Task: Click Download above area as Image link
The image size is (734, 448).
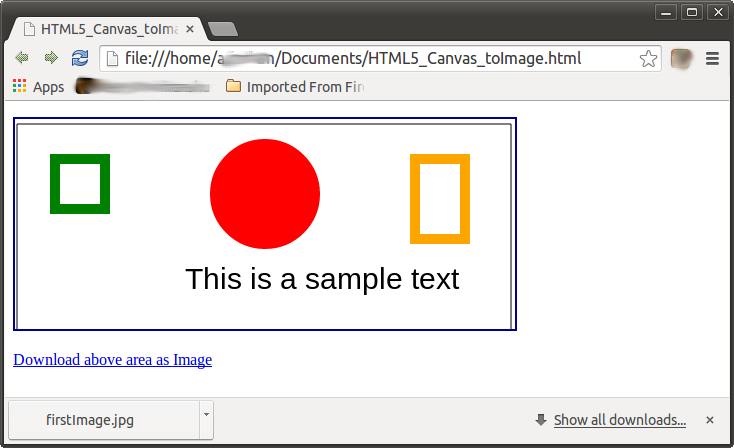Action: point(113,360)
